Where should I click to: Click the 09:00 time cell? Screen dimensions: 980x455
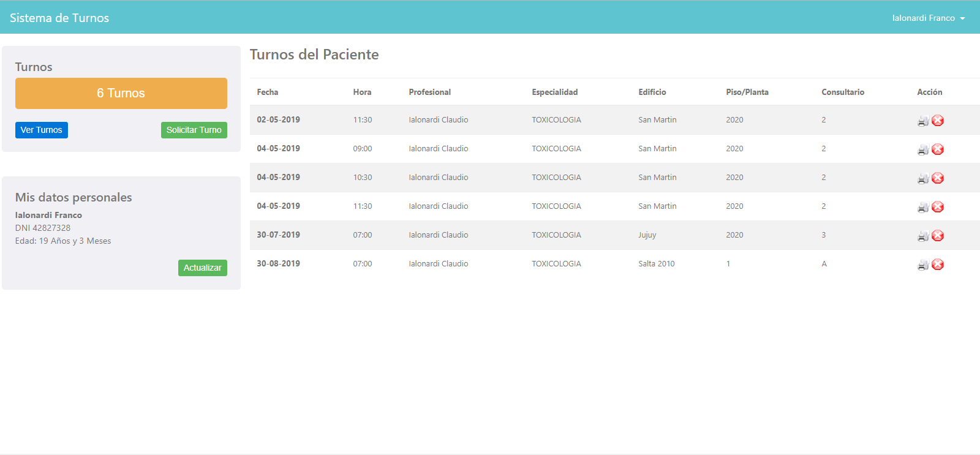(x=363, y=148)
